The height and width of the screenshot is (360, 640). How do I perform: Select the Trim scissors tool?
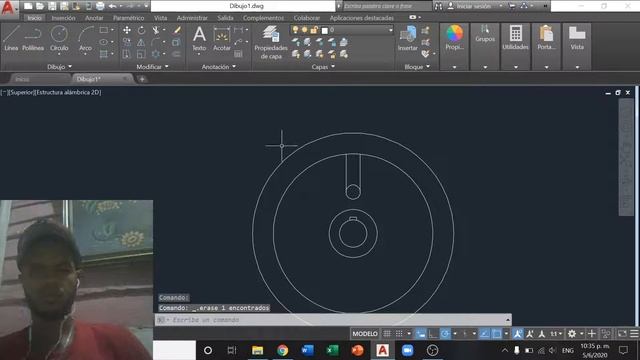click(156, 30)
